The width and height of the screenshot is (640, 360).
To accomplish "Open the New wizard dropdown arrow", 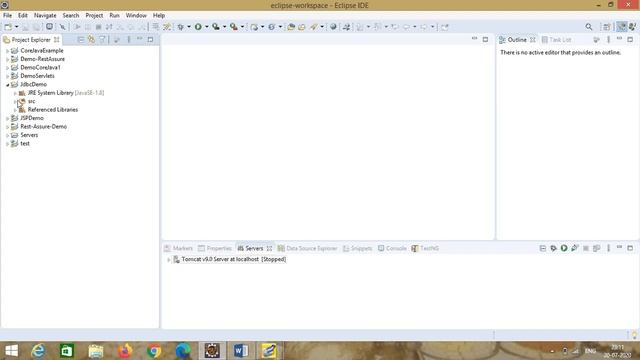I will click(16, 27).
